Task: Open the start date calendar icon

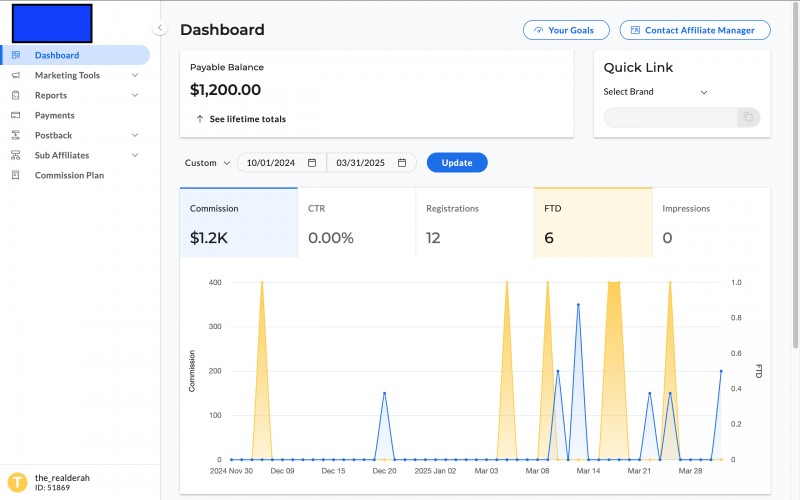Action: click(x=312, y=163)
